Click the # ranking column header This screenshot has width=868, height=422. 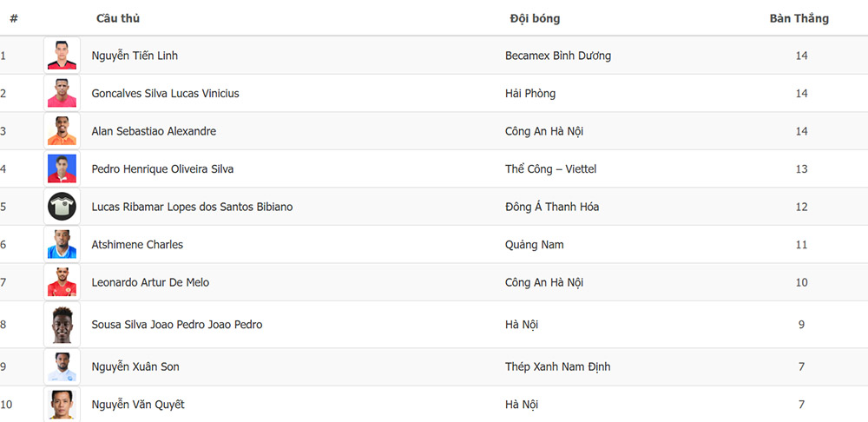14,18
